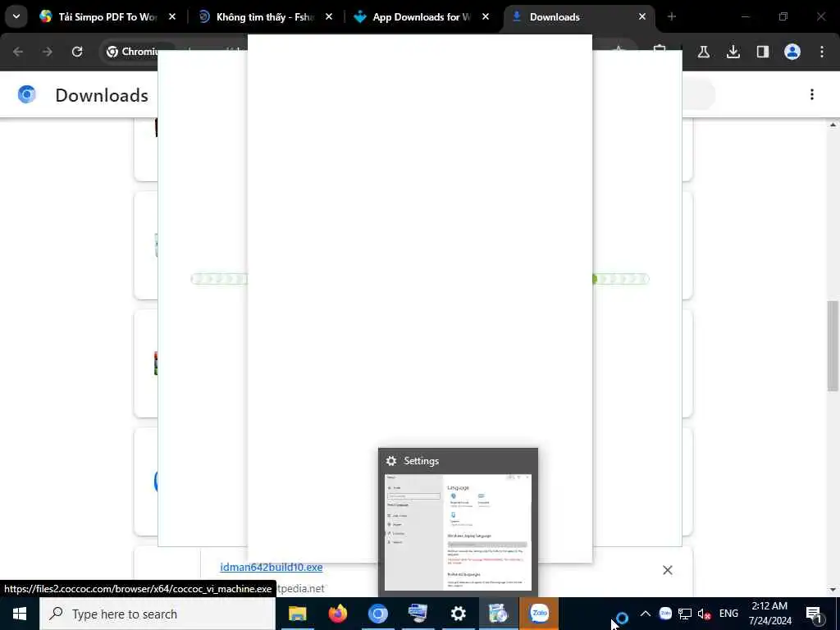Click the Zalo system tray icon
Viewport: 840px width, 630px height.
point(665,614)
